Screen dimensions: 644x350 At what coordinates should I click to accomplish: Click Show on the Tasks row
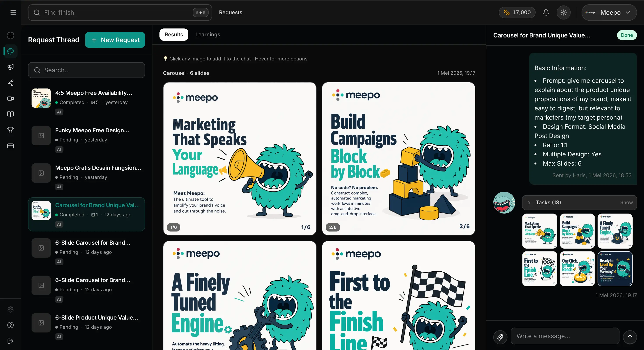(x=626, y=203)
